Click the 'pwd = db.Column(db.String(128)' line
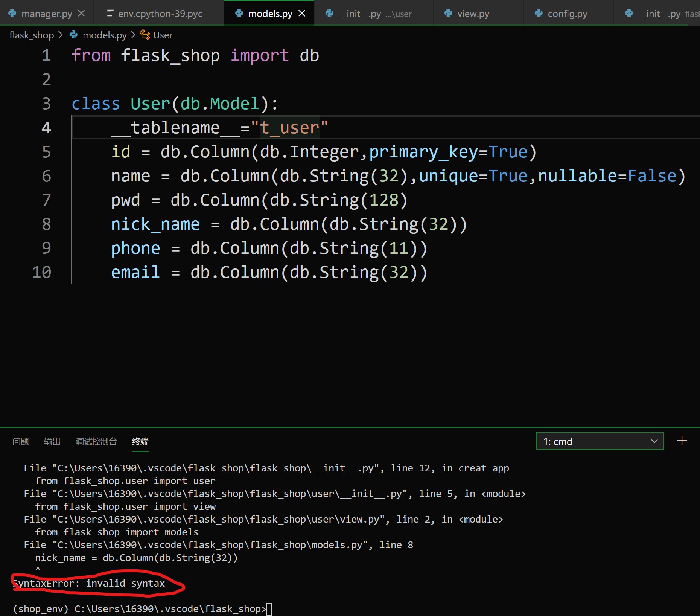The height and width of the screenshot is (616, 700). 259,200
